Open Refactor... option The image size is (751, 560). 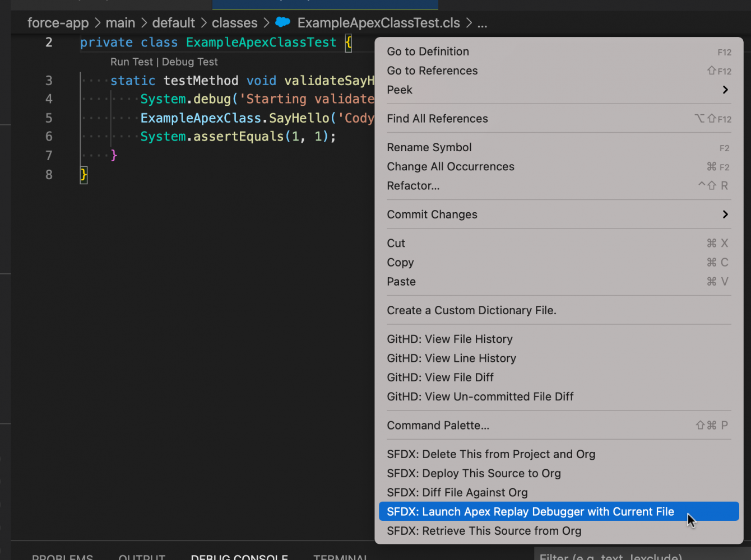click(x=559, y=185)
